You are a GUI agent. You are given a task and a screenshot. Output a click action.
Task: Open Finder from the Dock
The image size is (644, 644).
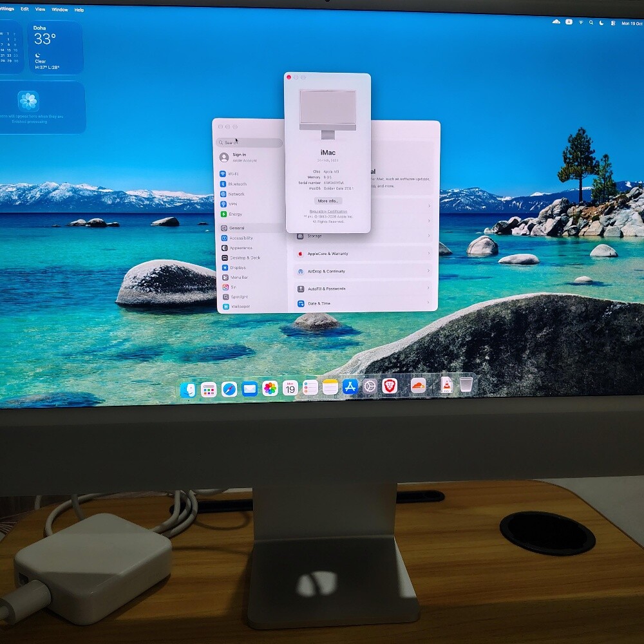click(x=188, y=390)
